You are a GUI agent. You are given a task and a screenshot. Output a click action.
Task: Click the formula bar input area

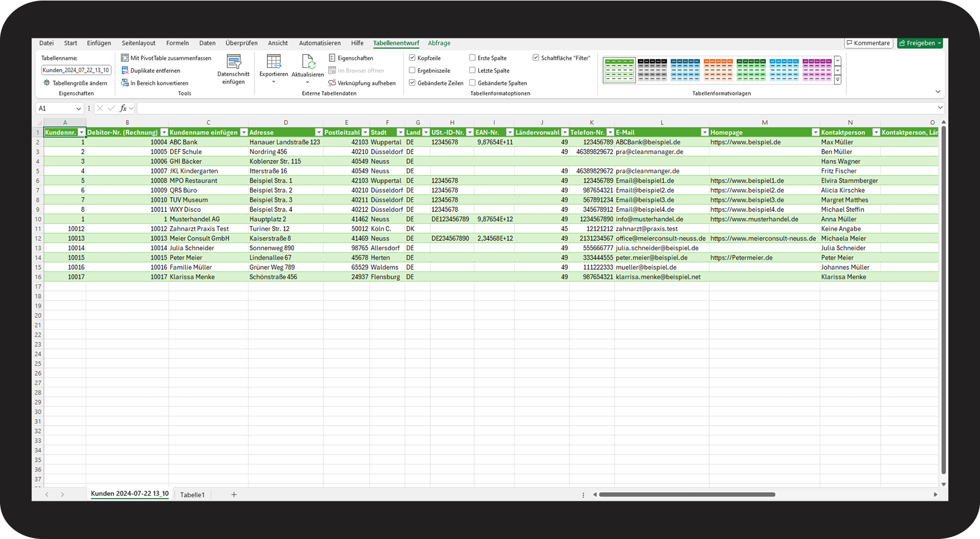536,108
